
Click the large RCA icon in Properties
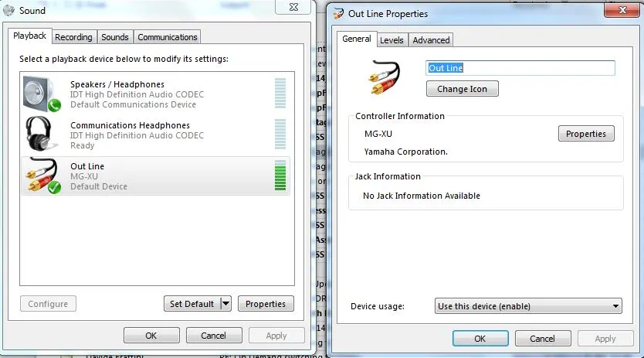pos(385,77)
